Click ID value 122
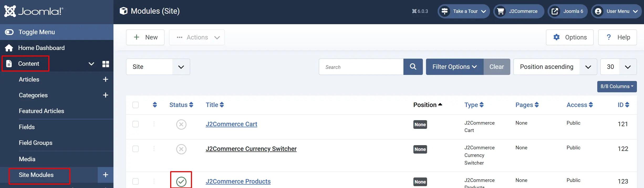The width and height of the screenshot is (644, 188). coord(623,149)
